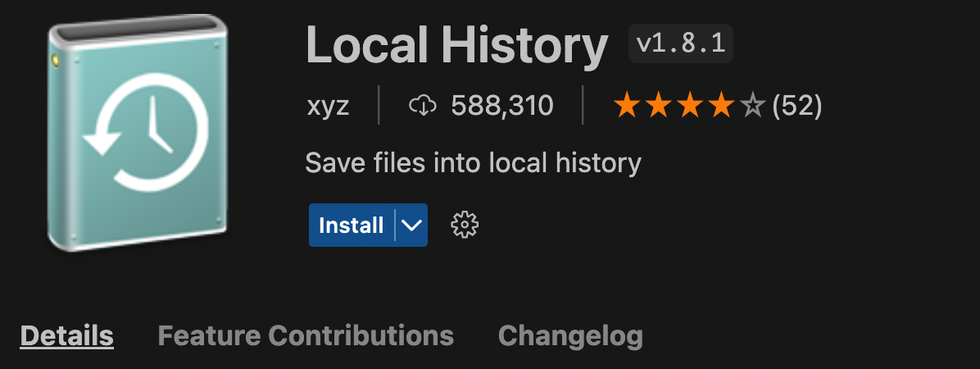Expand the Install dropdown arrow
The width and height of the screenshot is (980, 369).
(x=411, y=225)
